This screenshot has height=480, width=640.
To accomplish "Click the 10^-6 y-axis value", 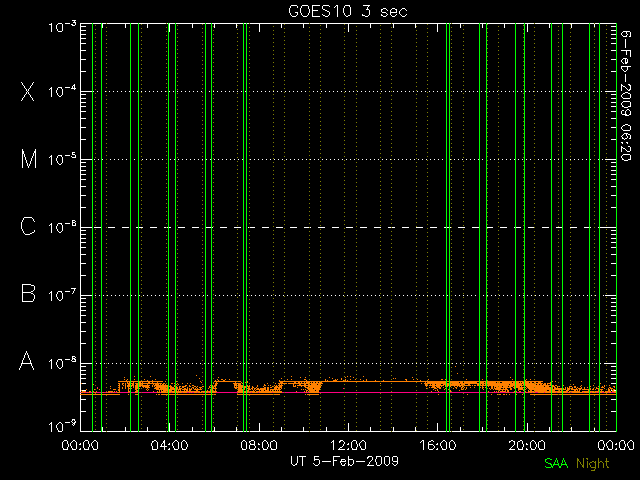I will click(x=62, y=227).
